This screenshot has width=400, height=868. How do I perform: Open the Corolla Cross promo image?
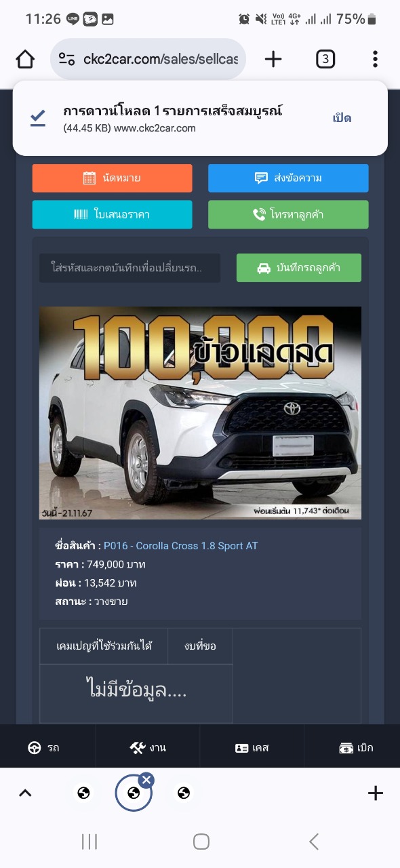200,412
